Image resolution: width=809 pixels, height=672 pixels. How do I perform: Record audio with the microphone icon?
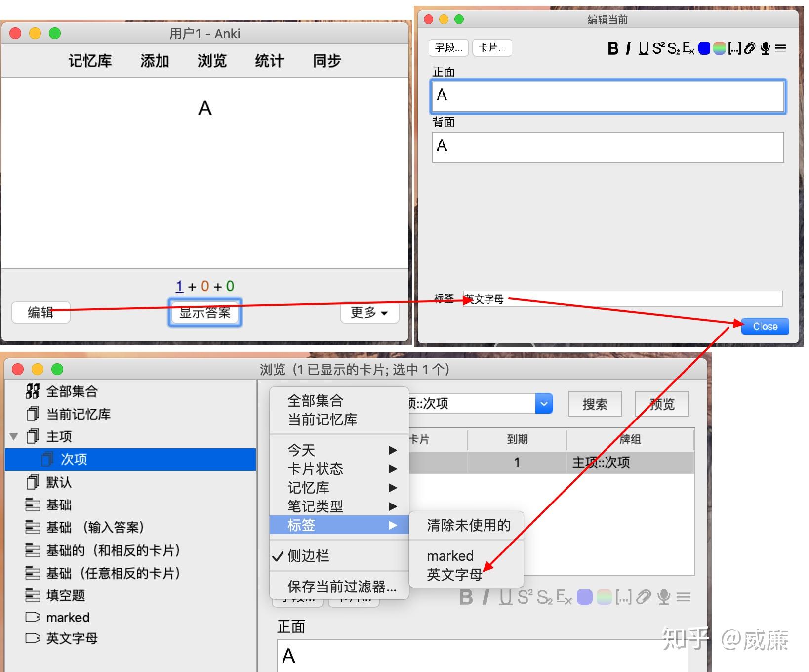[x=766, y=48]
